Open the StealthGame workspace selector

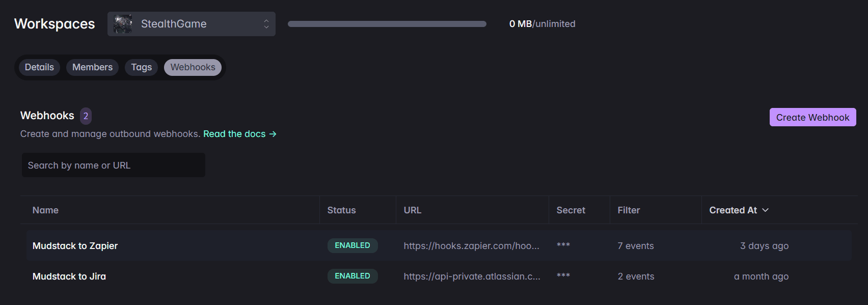(191, 23)
